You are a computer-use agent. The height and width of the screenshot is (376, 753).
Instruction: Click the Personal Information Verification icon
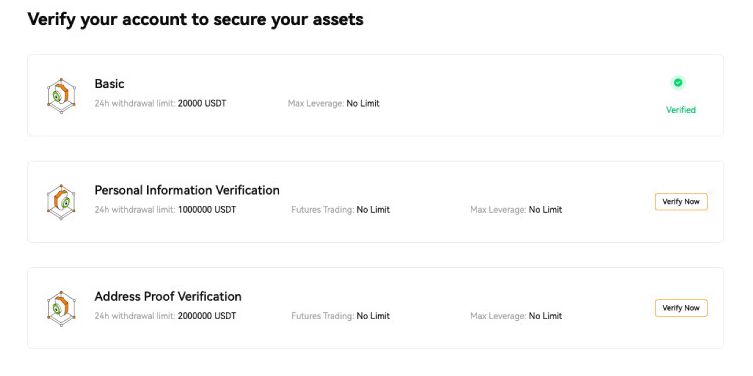[61, 202]
